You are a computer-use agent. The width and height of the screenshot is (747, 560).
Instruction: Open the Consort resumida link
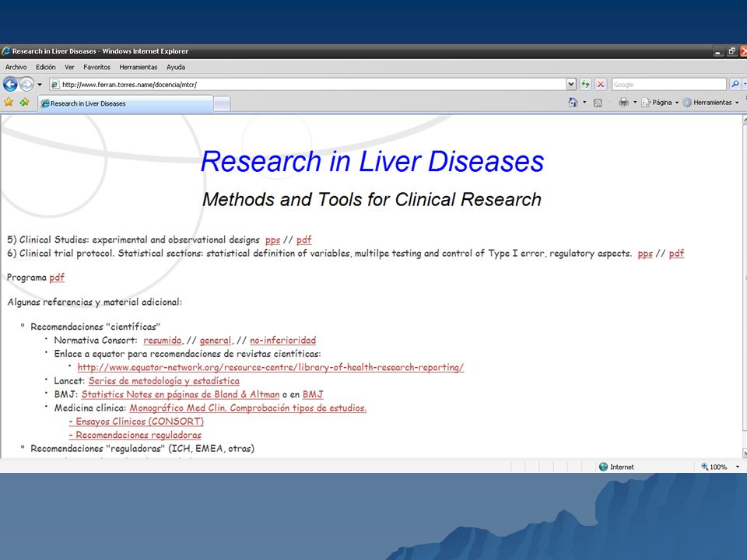point(163,340)
